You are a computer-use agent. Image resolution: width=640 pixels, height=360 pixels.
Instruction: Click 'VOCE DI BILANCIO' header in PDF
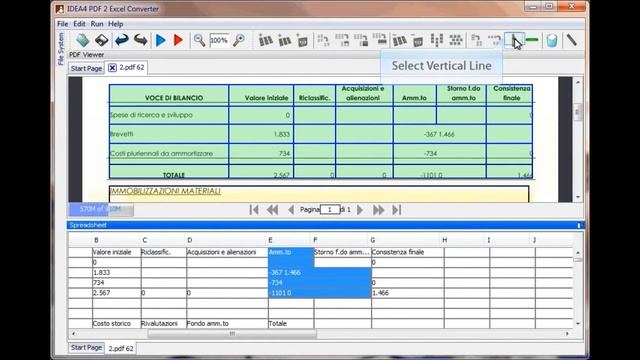coord(174,98)
